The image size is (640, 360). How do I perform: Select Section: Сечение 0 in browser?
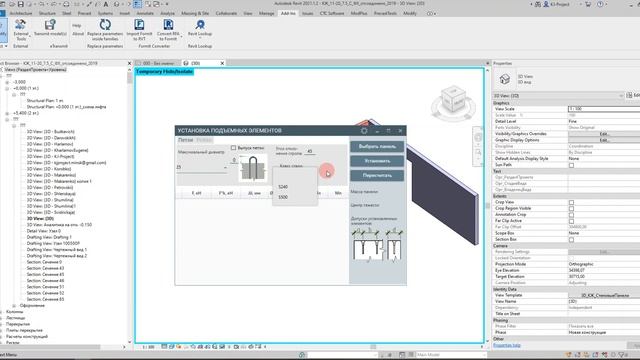[x=44, y=262]
